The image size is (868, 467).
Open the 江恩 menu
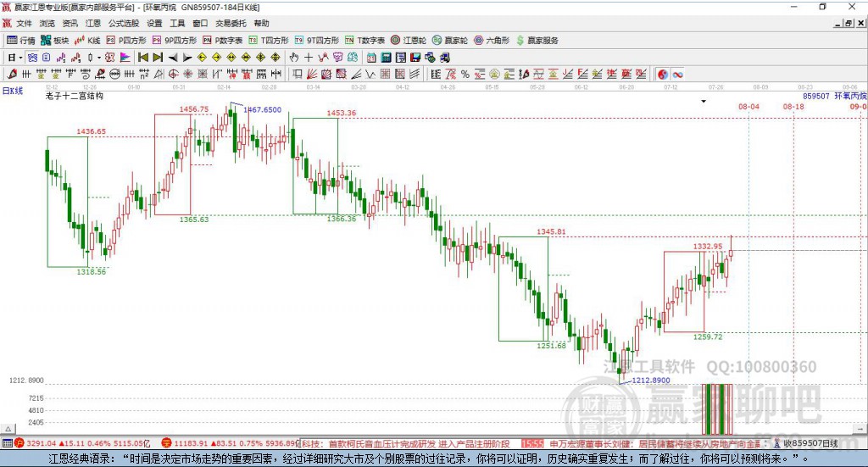coord(93,23)
